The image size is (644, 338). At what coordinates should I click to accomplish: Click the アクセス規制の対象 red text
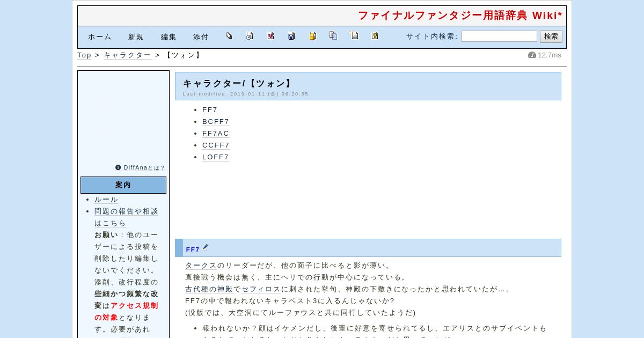tap(126, 312)
